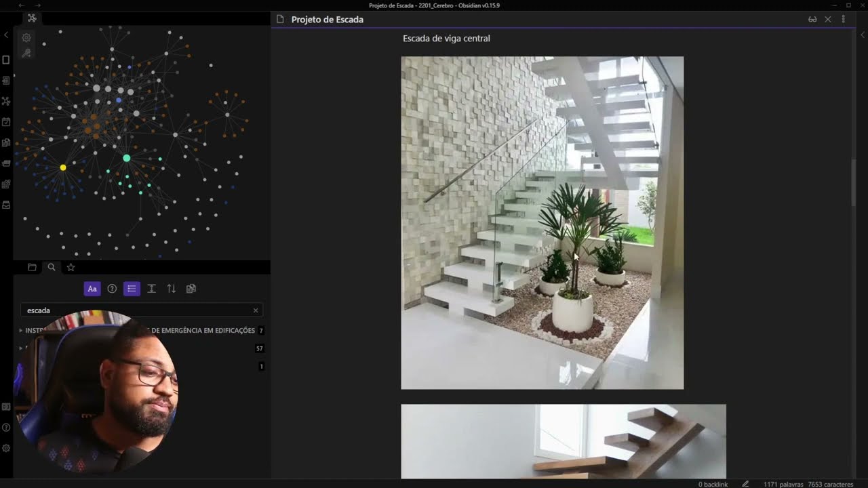Clear the escada search query
This screenshot has width=868, height=488.
[256, 310]
